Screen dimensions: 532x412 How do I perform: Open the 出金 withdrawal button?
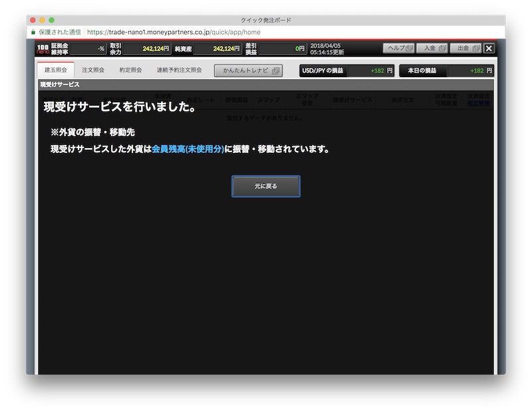pos(465,48)
